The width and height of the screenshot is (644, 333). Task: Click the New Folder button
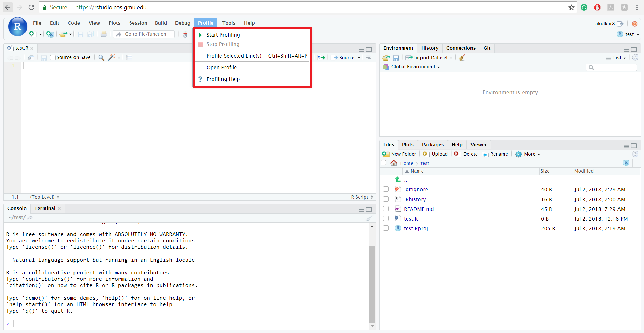point(399,154)
